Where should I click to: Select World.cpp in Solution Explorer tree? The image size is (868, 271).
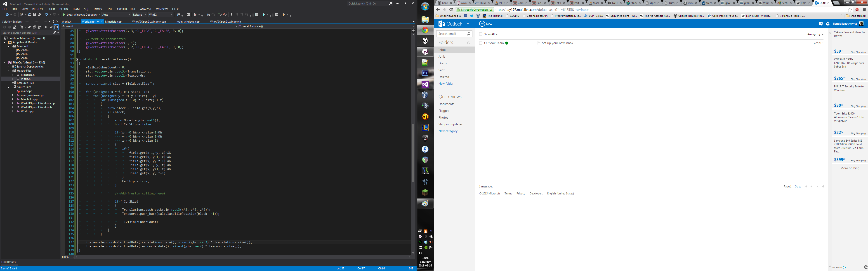pos(27,111)
